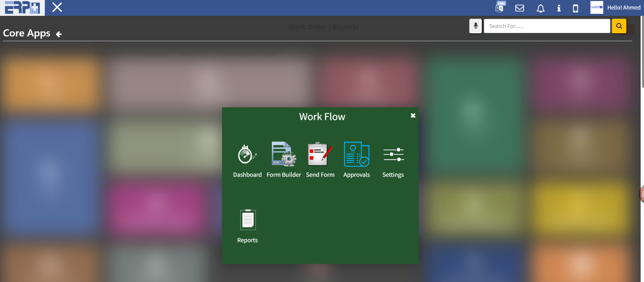This screenshot has width=644, height=282.
Task: Click the user profile avatar thumbnail
Action: point(596,7)
